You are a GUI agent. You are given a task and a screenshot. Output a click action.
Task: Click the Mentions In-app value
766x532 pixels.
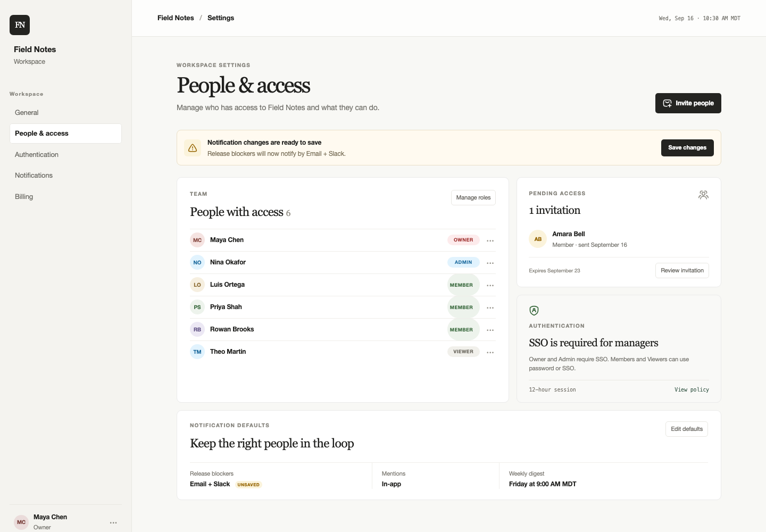click(x=392, y=484)
